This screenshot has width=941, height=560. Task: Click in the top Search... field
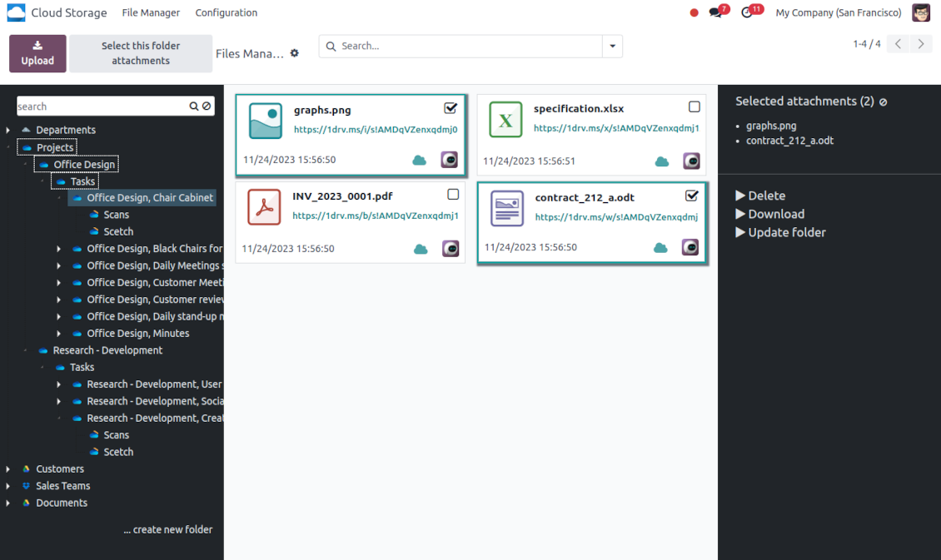(470, 46)
